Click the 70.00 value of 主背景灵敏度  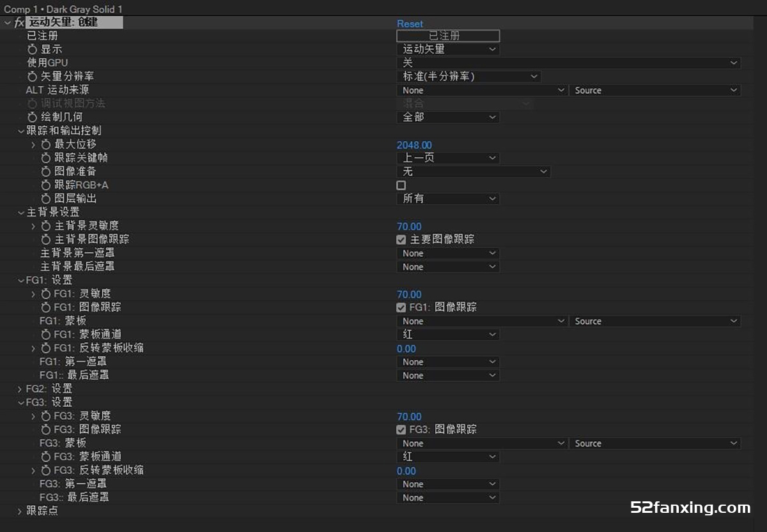(x=409, y=226)
